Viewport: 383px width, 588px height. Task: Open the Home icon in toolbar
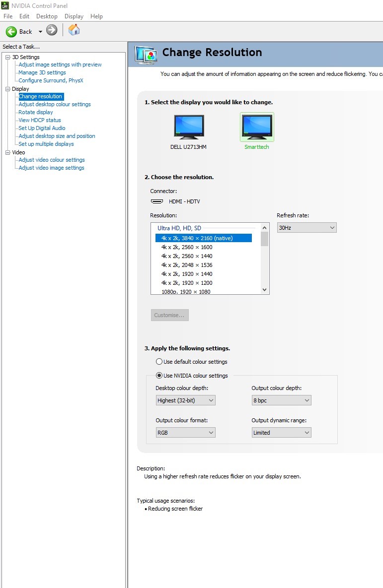point(74,30)
